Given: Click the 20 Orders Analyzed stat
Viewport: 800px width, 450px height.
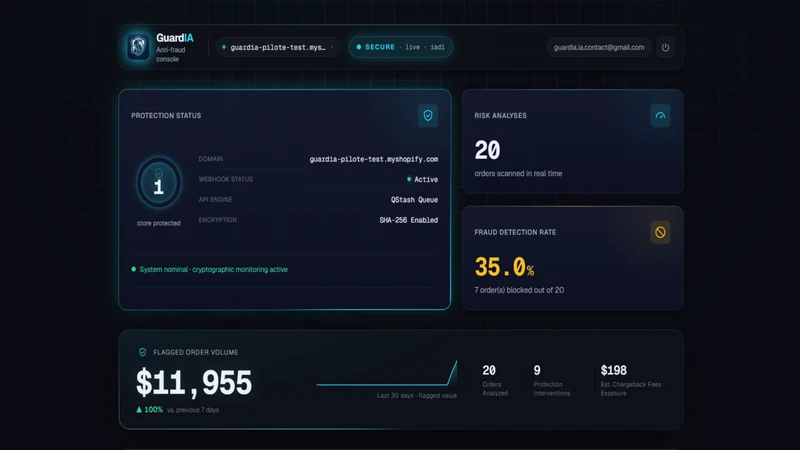Looking at the screenshot, I should [495, 380].
